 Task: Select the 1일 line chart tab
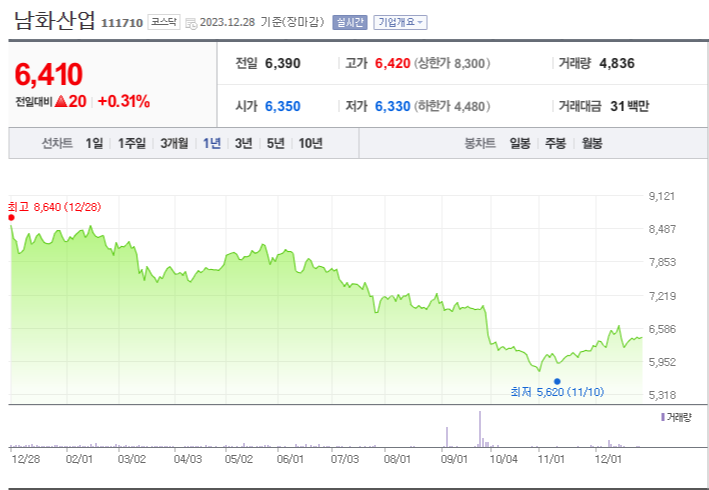click(x=94, y=143)
